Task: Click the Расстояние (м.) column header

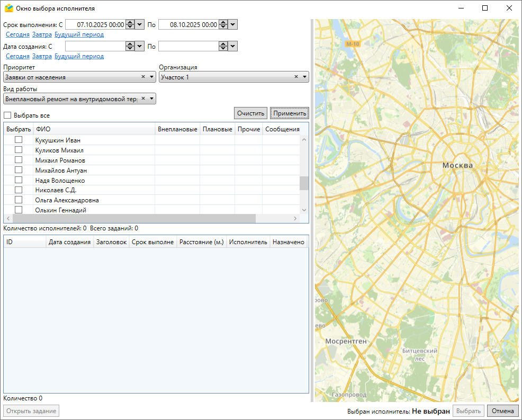Action: click(201, 242)
